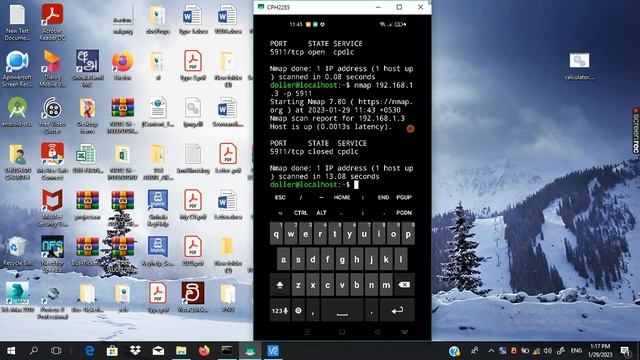640x360 pixels.
Task: Open the McAfee Security desktop shortcut
Action: click(x=52, y=208)
